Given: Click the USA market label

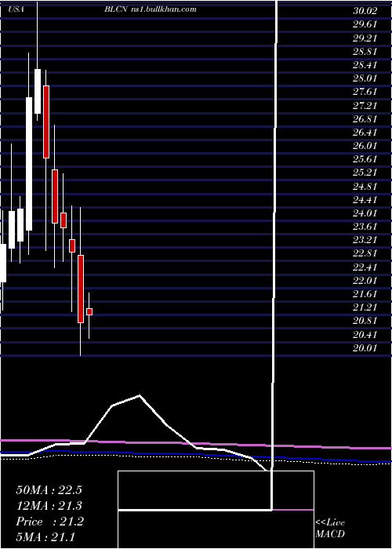Looking at the screenshot, I should pyautogui.click(x=16, y=9).
